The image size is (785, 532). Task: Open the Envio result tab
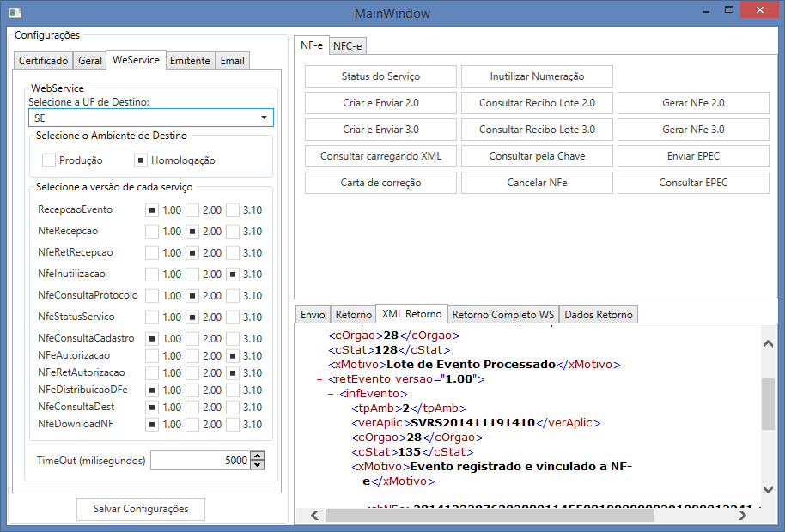(x=313, y=315)
